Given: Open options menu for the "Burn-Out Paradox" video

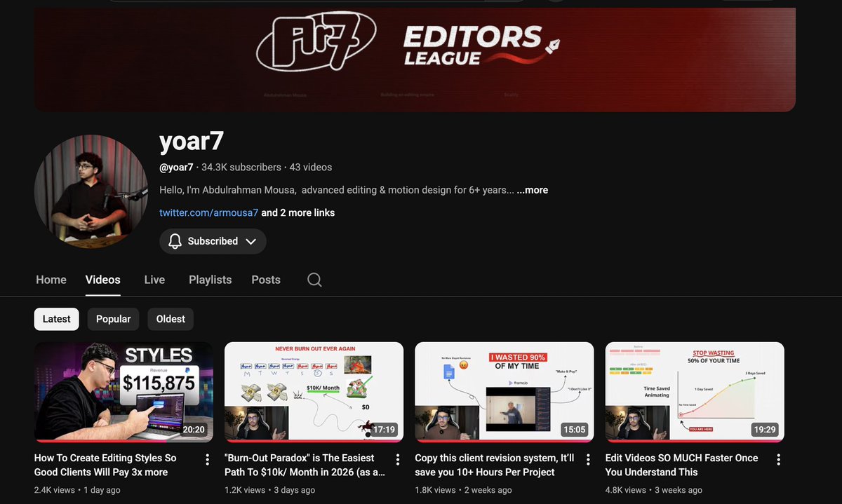Looking at the screenshot, I should pyautogui.click(x=397, y=458).
